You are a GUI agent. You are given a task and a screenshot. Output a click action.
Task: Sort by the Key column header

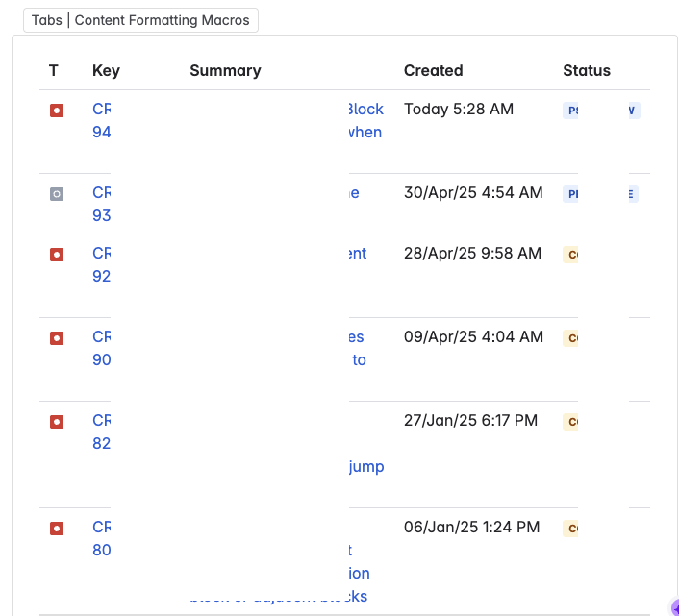(106, 70)
